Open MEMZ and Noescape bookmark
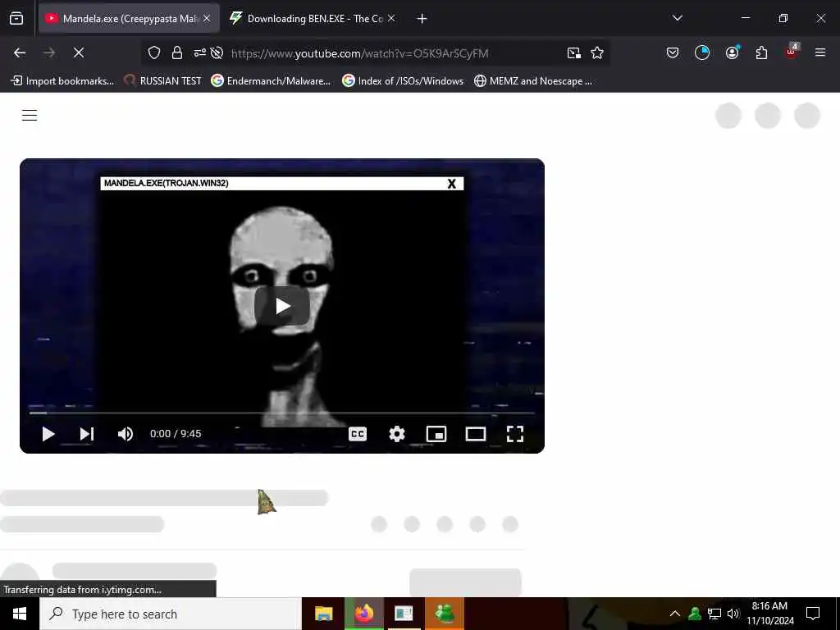The image size is (840, 630). pyautogui.click(x=533, y=81)
